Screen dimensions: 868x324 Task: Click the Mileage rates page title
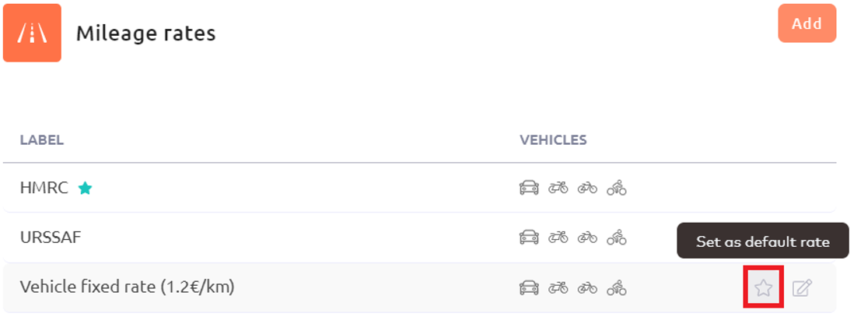tap(145, 33)
